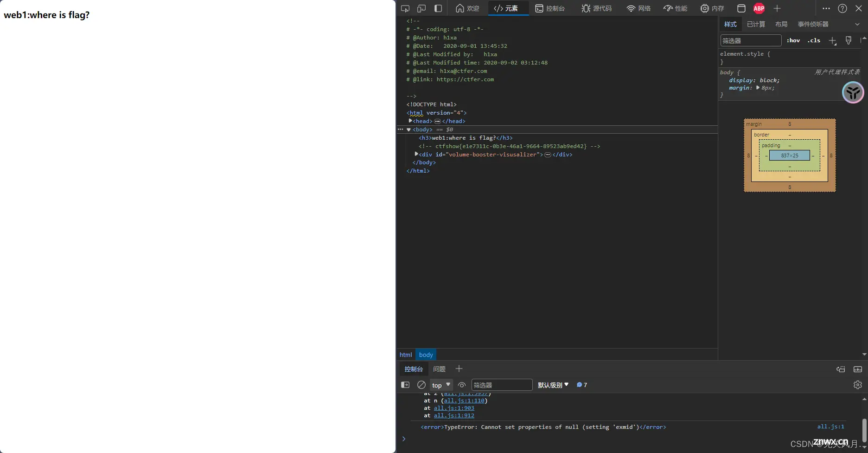
Task: Select the h3 'web1:where is flag?' node
Action: click(x=466, y=138)
